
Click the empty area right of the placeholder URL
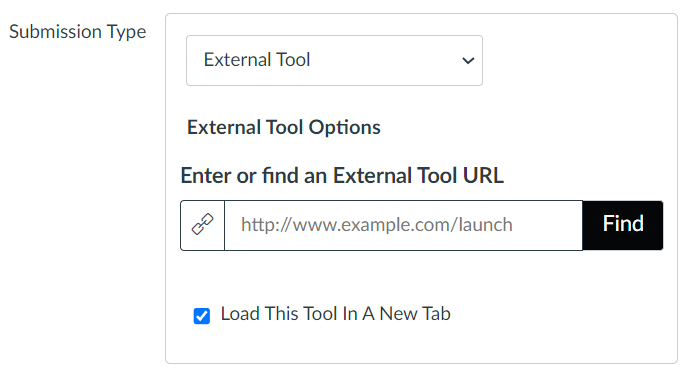pyautogui.click(x=547, y=225)
